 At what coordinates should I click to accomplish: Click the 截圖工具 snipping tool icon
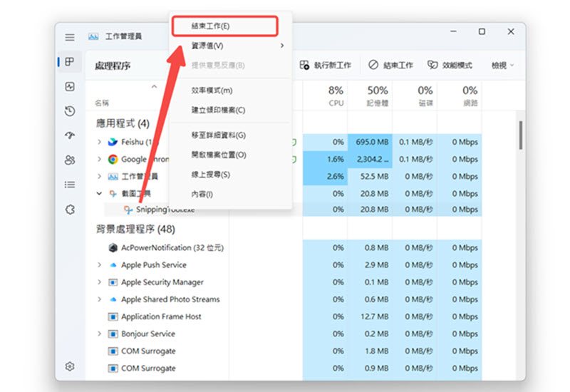[113, 193]
